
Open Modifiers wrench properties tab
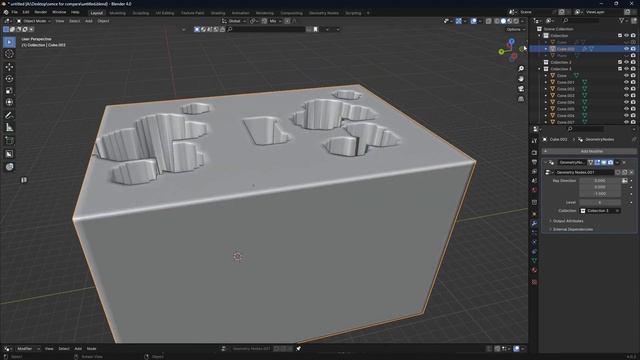pos(534,223)
